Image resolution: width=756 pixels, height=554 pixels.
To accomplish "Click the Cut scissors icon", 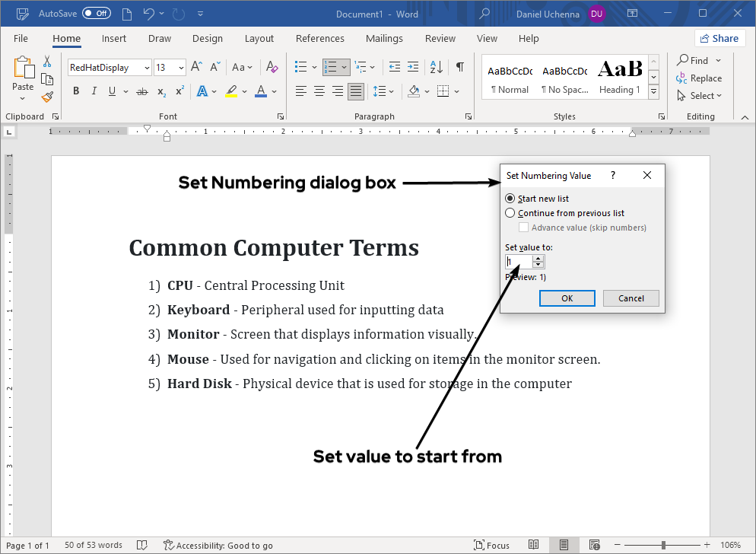I will tap(47, 62).
